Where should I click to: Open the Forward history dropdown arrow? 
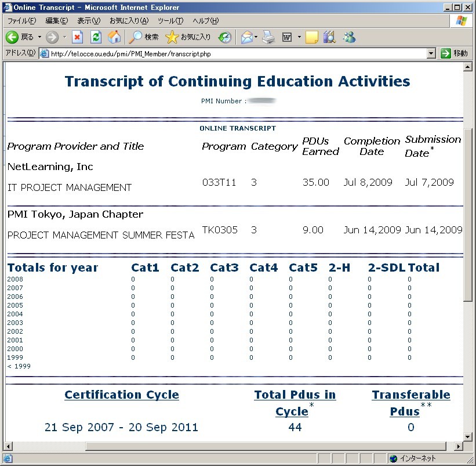coord(64,37)
